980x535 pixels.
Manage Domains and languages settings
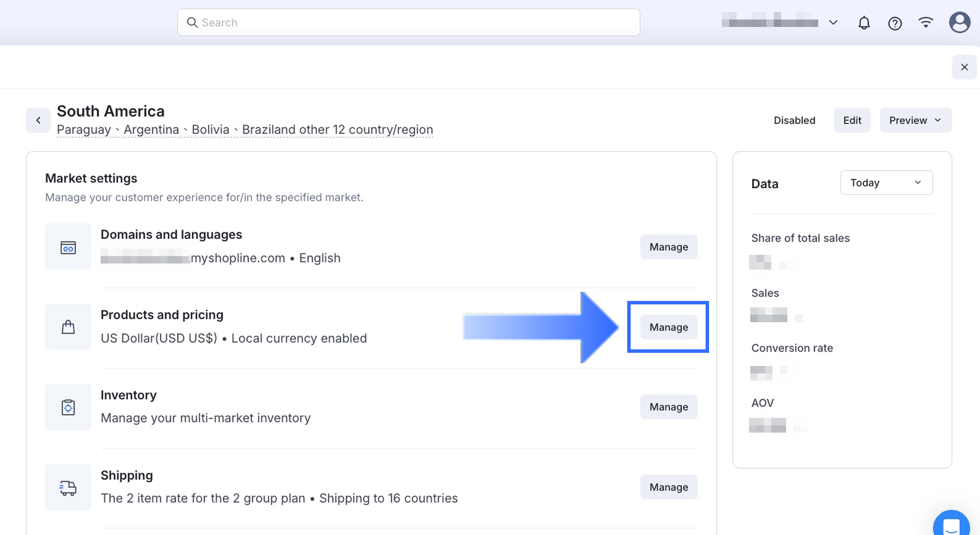point(669,247)
